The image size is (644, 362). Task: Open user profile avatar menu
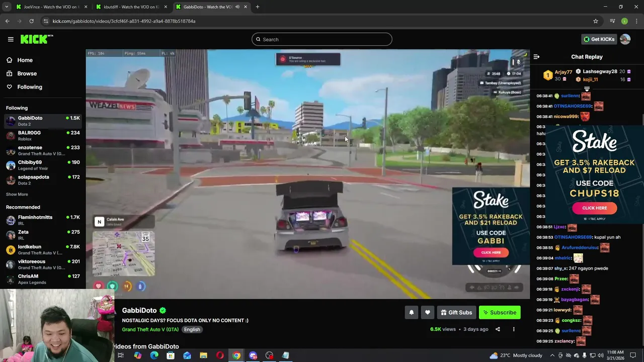[625, 39]
